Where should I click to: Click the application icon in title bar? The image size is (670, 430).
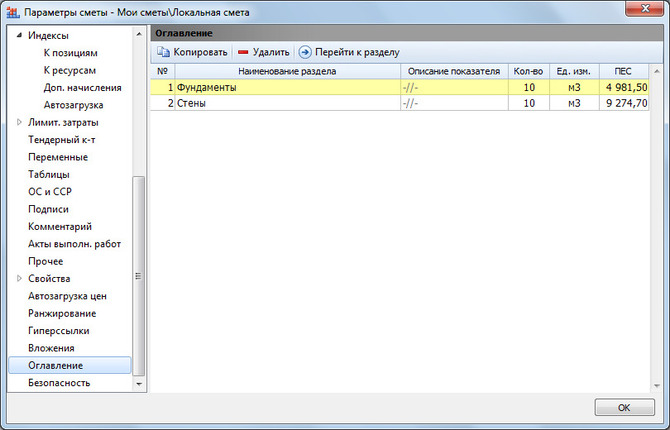point(13,12)
